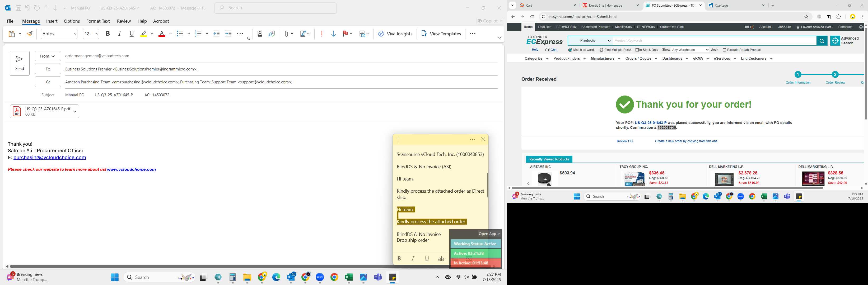The image size is (868, 285).
Task: Click the Check Names icon
Action: (272, 34)
